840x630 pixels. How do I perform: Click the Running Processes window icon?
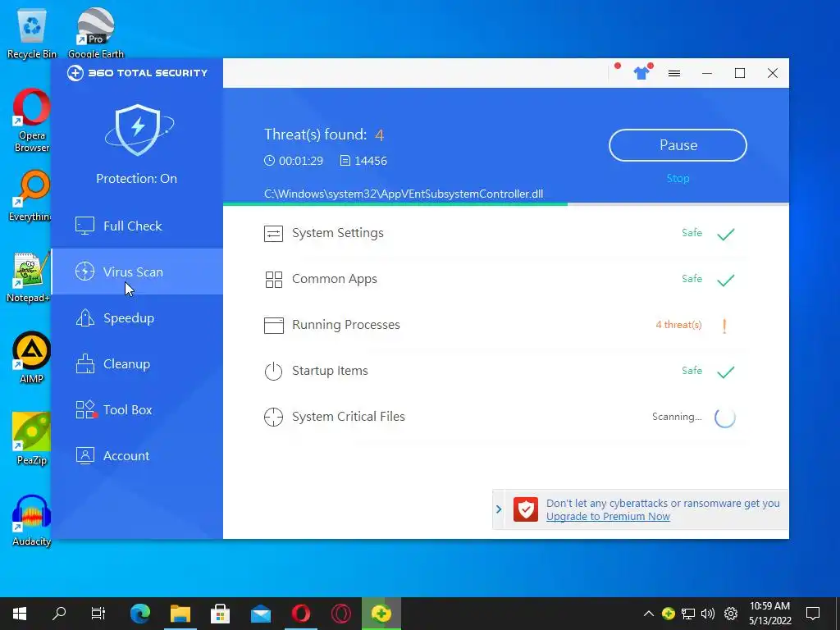tap(273, 325)
